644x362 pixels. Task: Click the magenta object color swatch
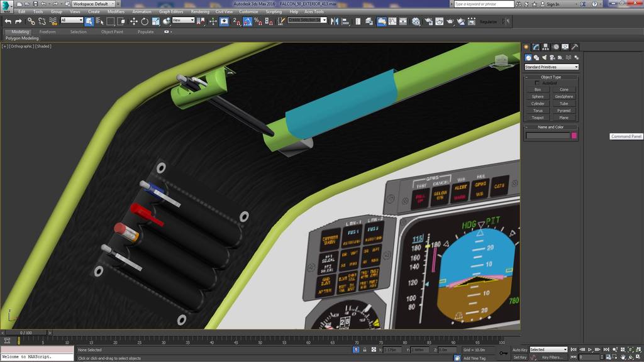(574, 135)
